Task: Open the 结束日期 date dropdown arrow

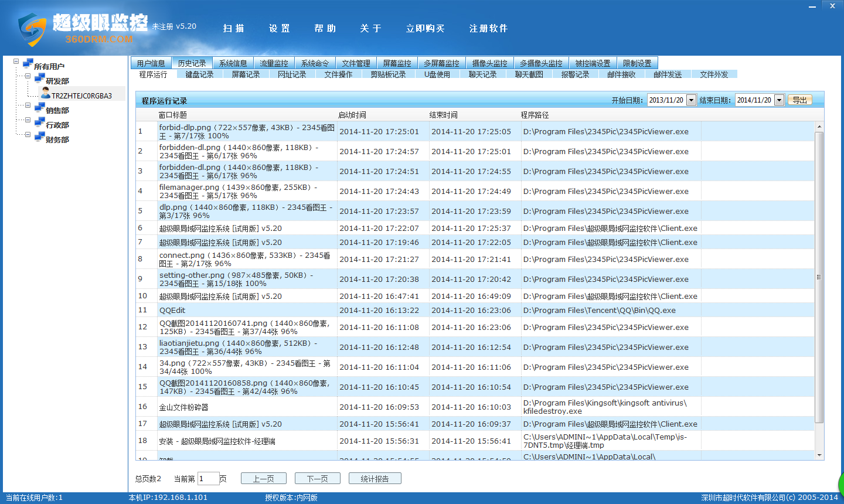Action: [779, 100]
